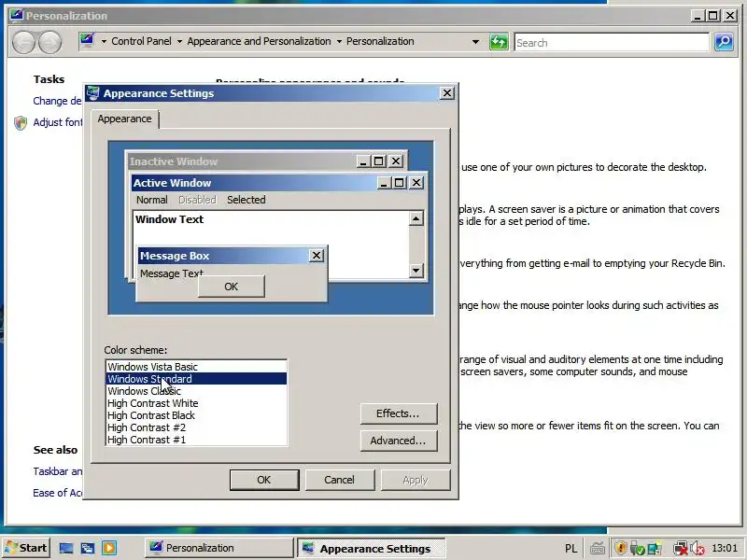Select the Windows Vista Basic color scheme
747x560 pixels.
tap(196, 367)
